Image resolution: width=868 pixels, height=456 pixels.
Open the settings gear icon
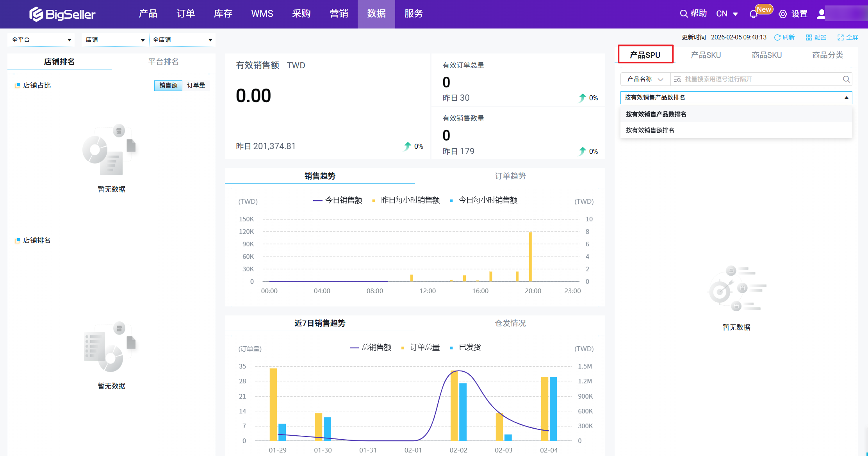[782, 14]
